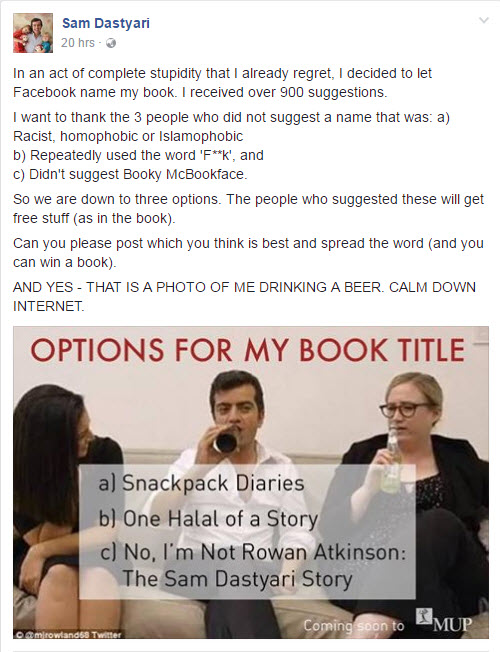
Task: Click the 'Options for my book title' heading
Action: [248, 350]
